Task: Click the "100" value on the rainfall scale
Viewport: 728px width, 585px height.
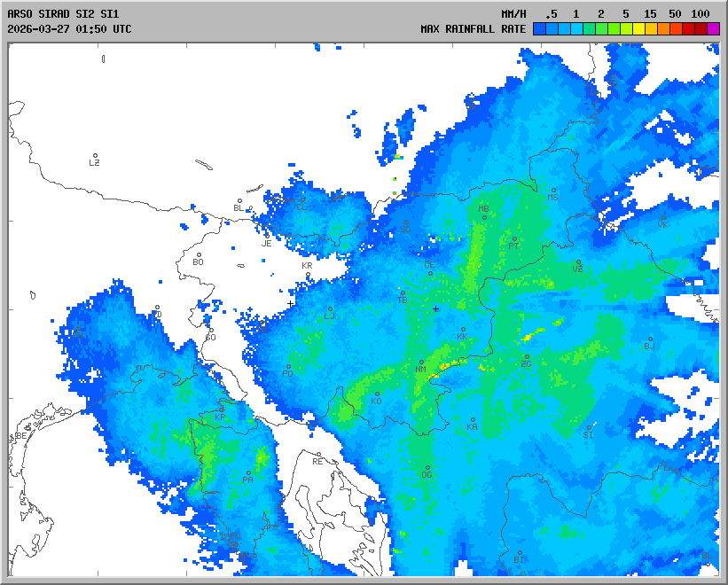Action: pos(701,14)
